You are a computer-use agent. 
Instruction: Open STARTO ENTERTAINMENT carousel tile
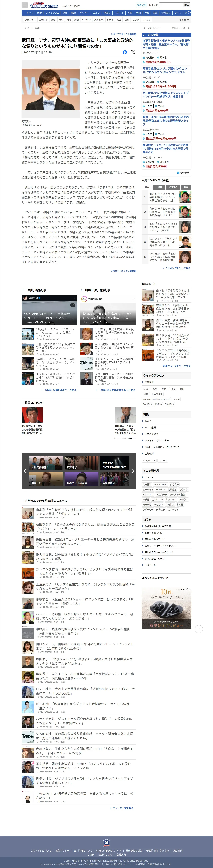(x=114, y=463)
